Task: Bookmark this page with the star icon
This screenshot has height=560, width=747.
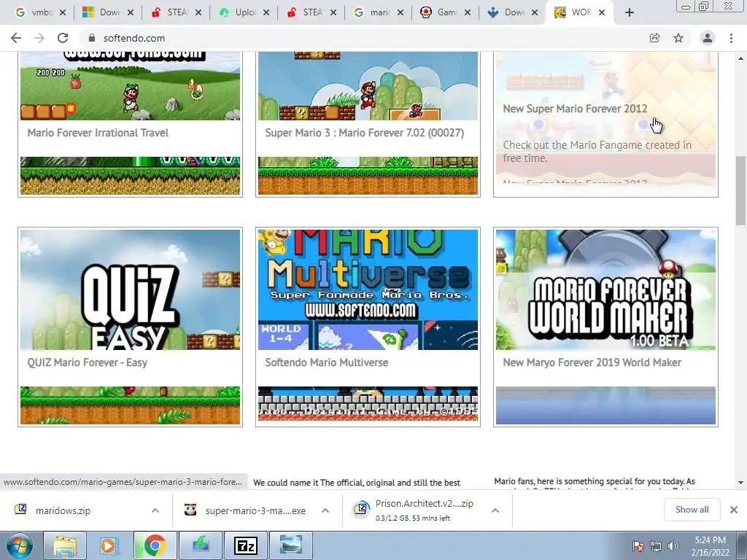Action: coord(678,38)
